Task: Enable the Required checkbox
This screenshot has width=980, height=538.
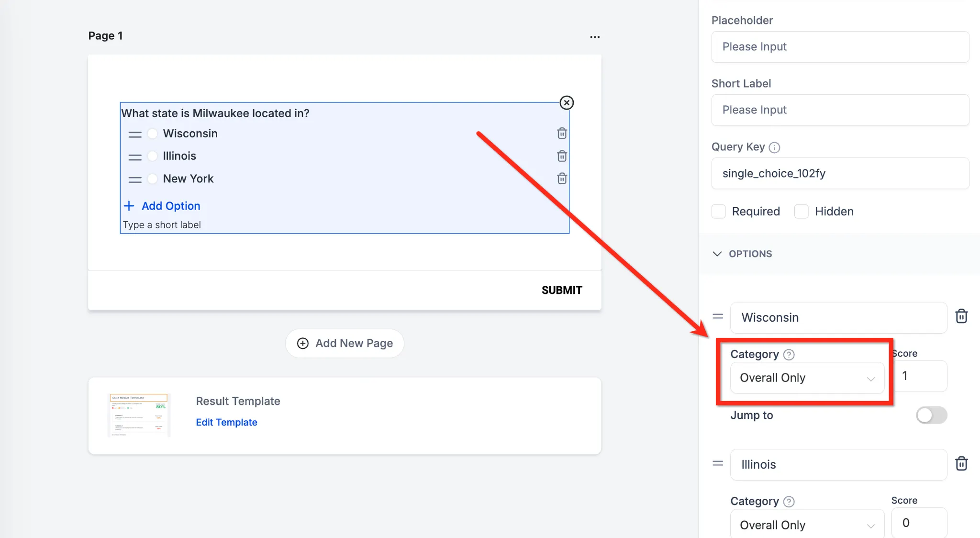Action: (719, 212)
